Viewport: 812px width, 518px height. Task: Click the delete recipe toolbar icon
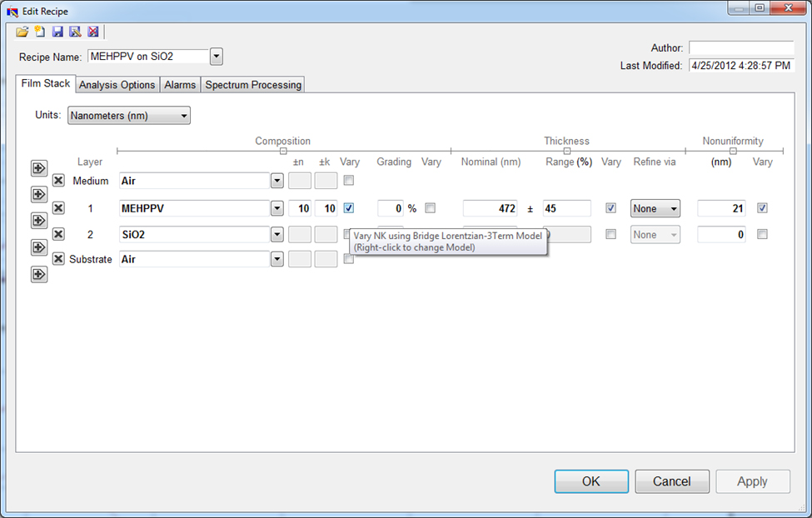(93, 32)
